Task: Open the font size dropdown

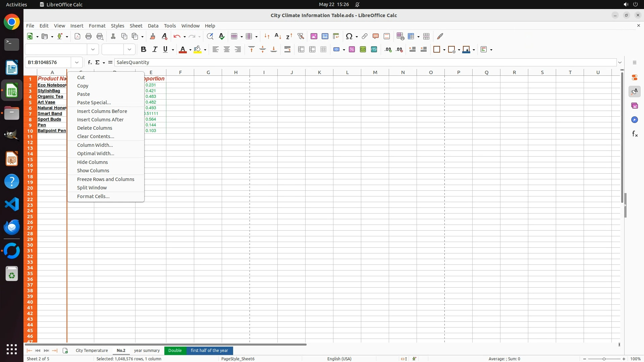Action: pyautogui.click(x=129, y=50)
